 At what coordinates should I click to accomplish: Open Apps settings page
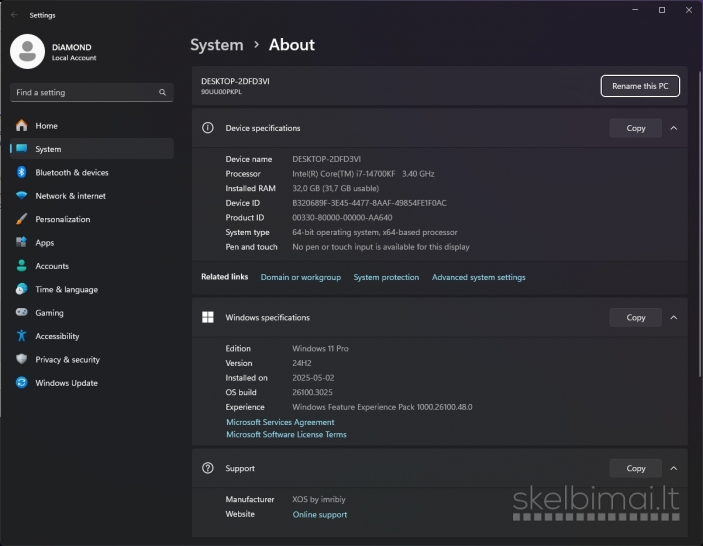92,242
